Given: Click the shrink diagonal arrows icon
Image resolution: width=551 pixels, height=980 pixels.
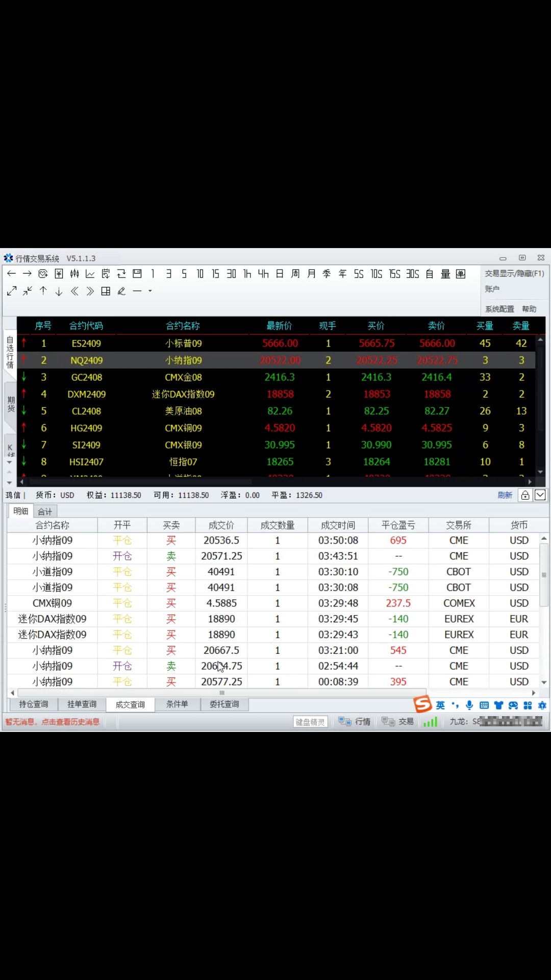Looking at the screenshot, I should pyautogui.click(x=28, y=291).
